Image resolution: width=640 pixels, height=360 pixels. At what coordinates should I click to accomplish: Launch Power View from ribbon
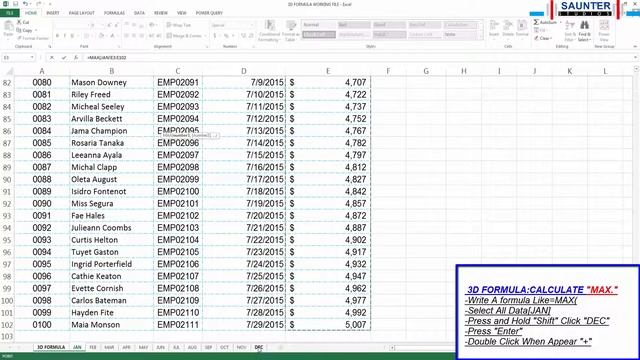coord(604,31)
